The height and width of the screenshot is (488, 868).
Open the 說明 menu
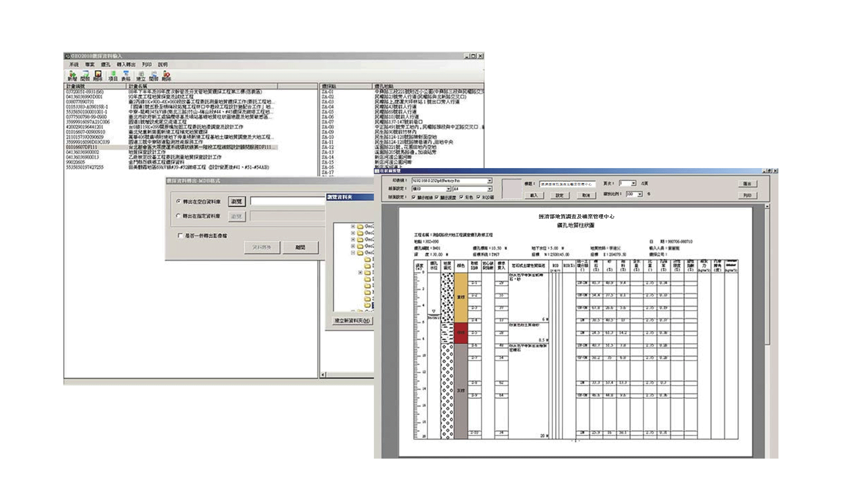163,65
